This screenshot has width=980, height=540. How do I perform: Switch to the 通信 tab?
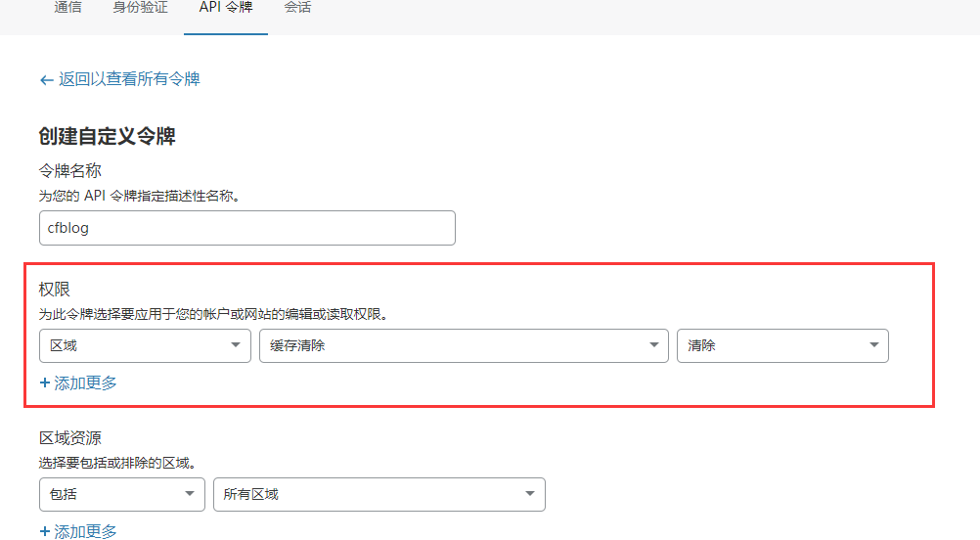68,8
